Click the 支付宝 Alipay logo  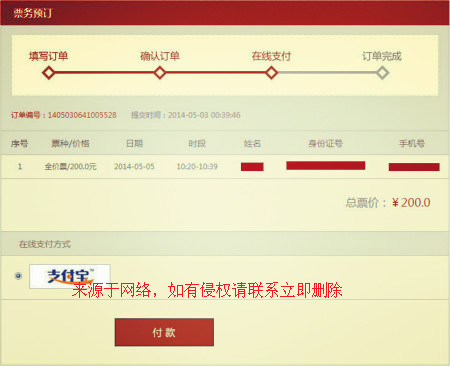click(x=70, y=276)
